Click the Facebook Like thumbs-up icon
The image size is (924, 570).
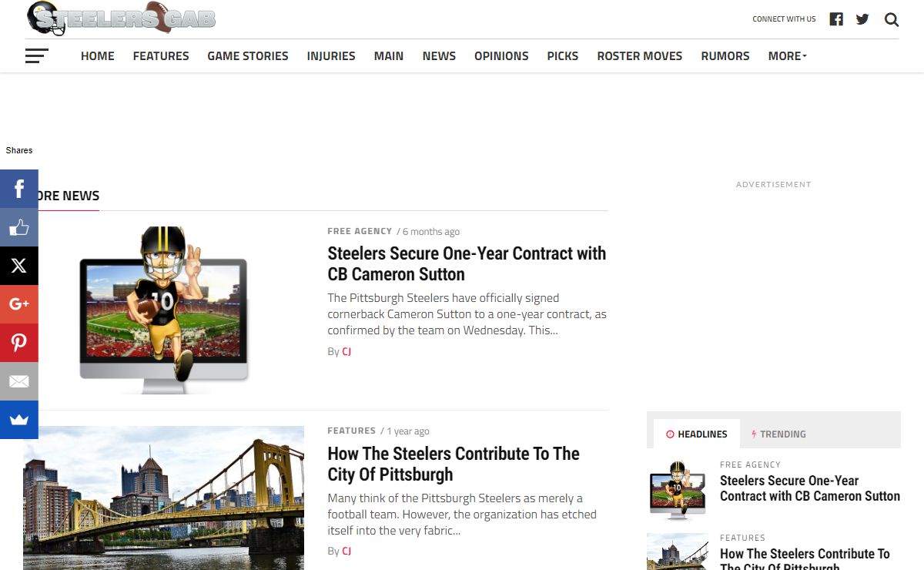click(x=19, y=227)
